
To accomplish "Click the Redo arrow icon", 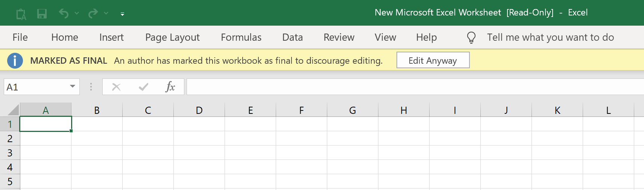I will [93, 14].
